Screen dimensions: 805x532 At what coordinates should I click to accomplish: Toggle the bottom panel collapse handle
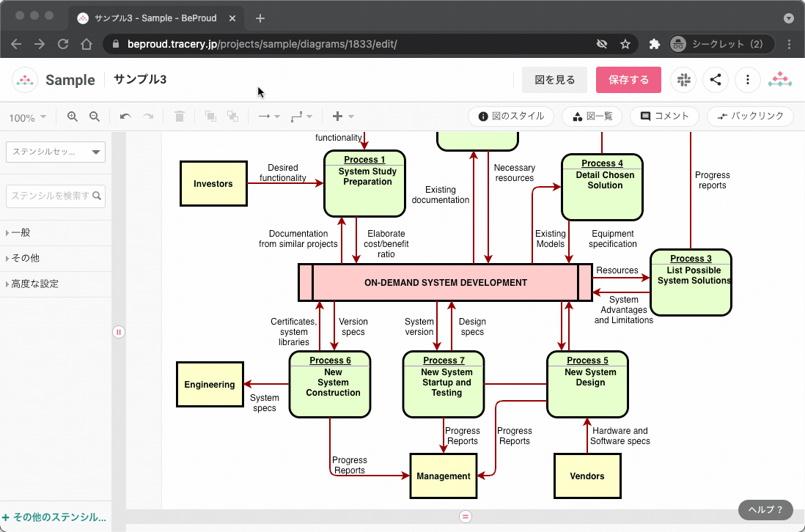coord(465,517)
